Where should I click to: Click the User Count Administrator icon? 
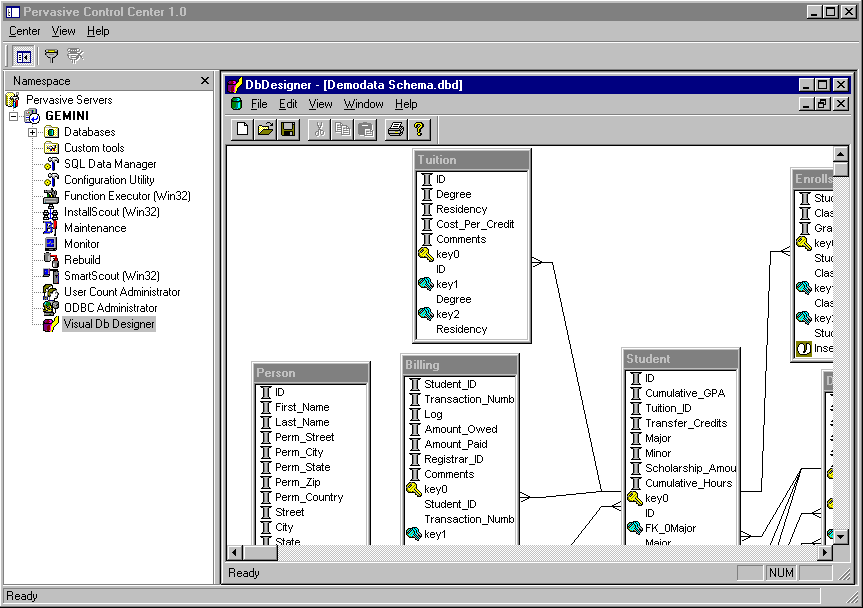[51, 292]
